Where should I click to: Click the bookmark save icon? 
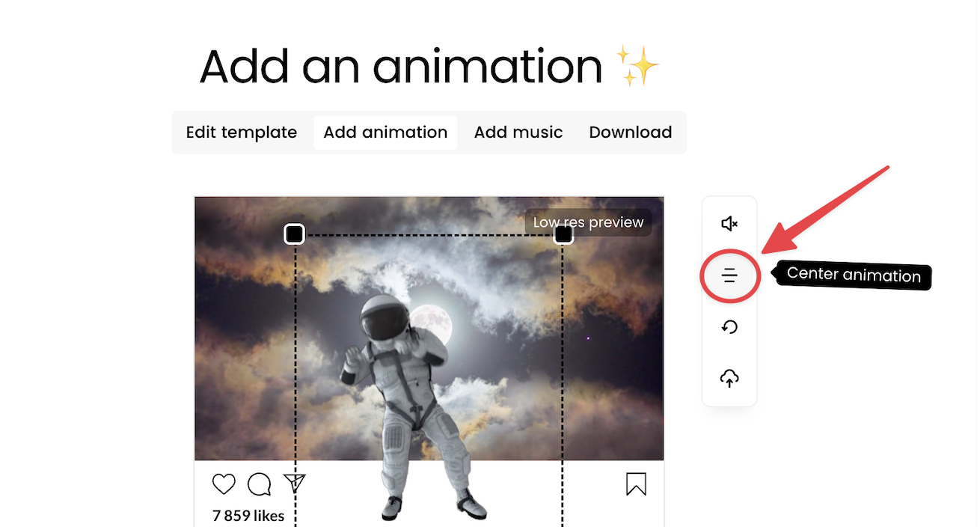pyautogui.click(x=636, y=484)
